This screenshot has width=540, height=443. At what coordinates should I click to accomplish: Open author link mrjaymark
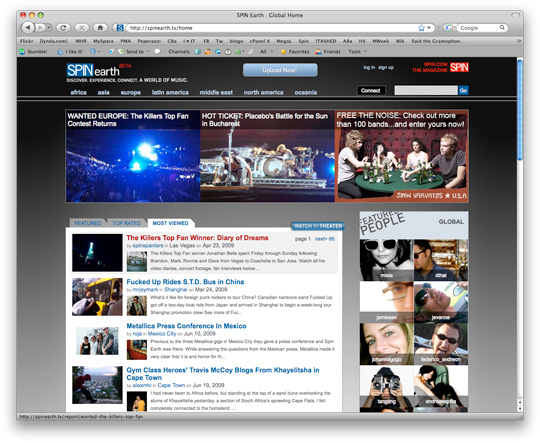coord(146,290)
